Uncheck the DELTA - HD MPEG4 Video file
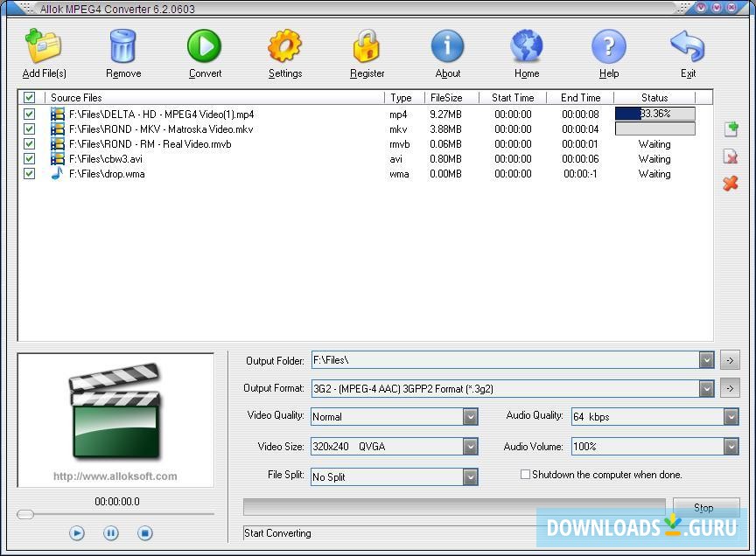 [x=29, y=114]
